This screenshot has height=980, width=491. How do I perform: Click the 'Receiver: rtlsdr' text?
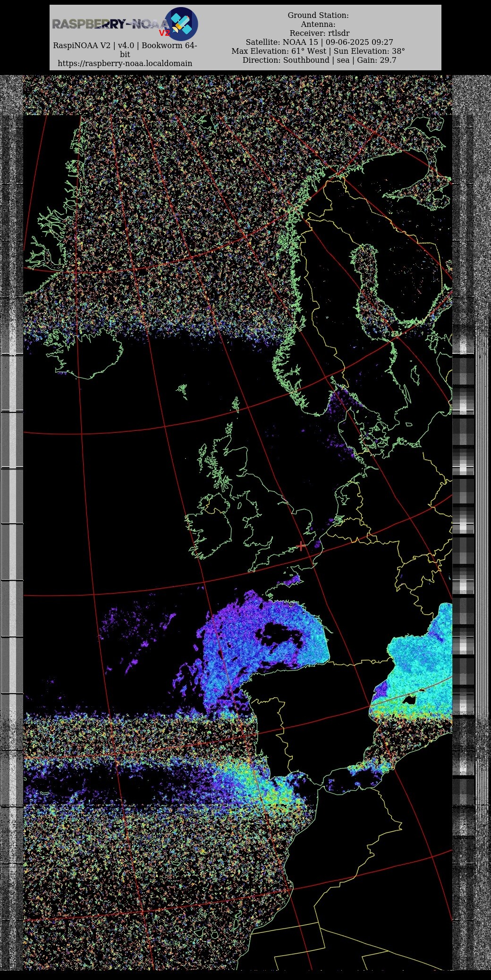pyautogui.click(x=320, y=34)
